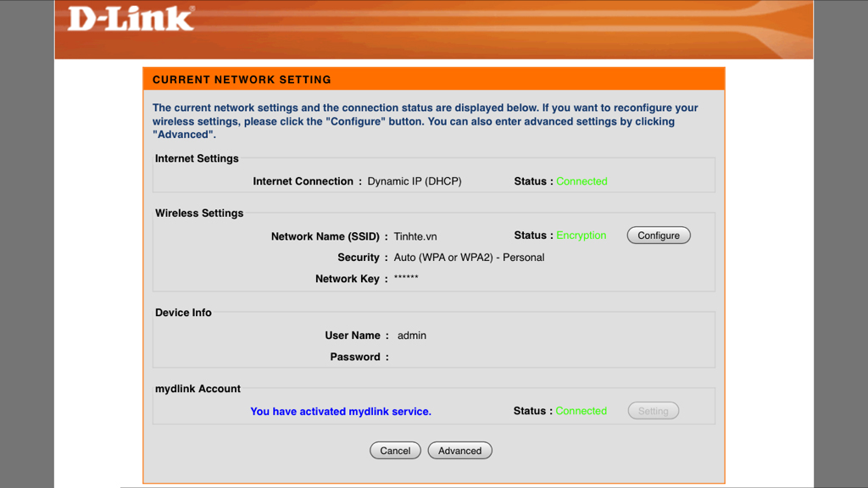The width and height of the screenshot is (868, 488).
Task: Click the D-Link logo
Action: coord(131,19)
